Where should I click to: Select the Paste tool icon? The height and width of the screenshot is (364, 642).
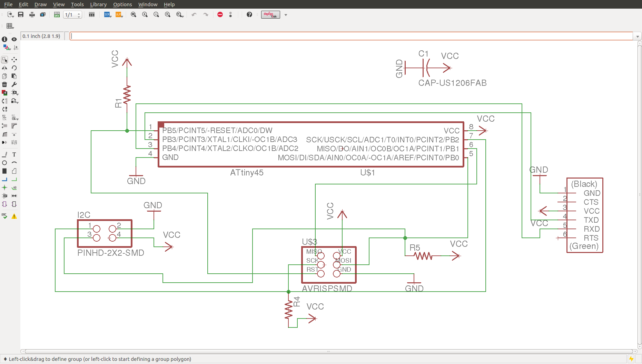(14, 76)
